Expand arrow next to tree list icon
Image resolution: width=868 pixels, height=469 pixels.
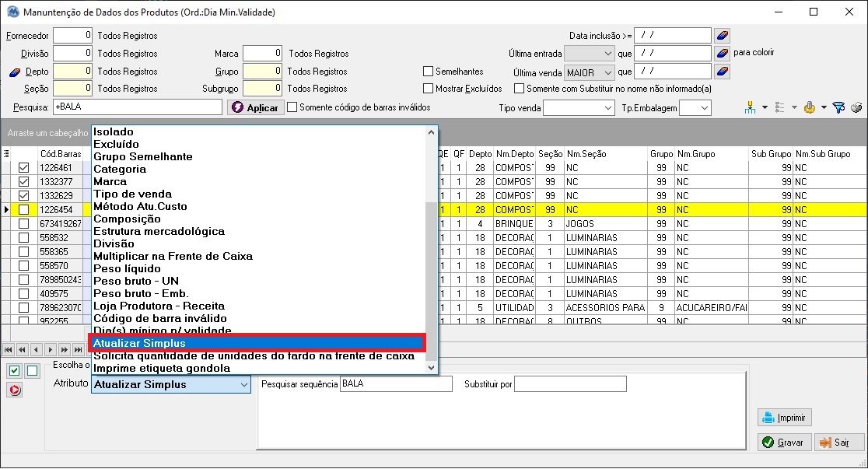coord(794,107)
